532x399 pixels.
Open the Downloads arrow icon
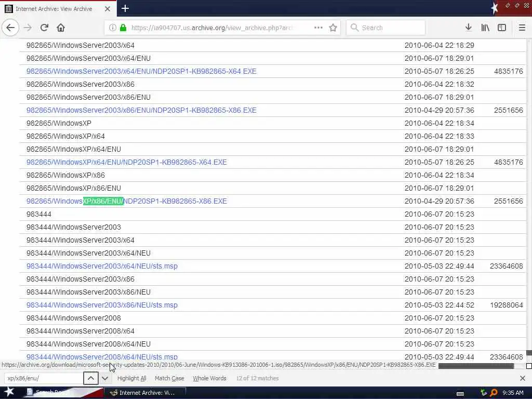tap(468, 28)
